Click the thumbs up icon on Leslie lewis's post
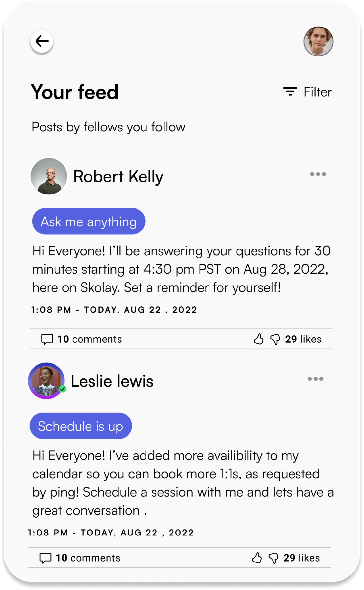The image size is (364, 590). click(x=257, y=558)
